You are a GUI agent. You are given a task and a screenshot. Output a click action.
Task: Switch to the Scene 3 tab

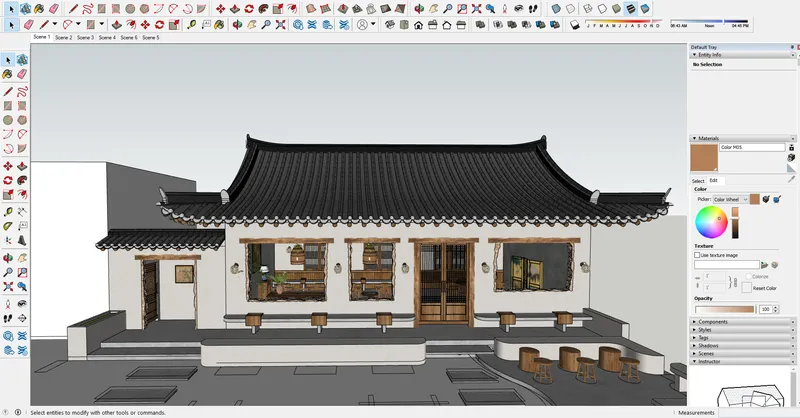(x=85, y=37)
